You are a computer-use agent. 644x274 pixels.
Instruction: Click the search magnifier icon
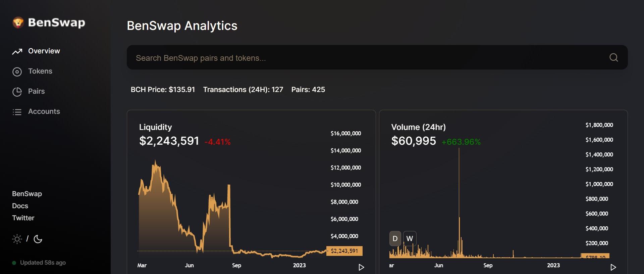[x=613, y=57]
